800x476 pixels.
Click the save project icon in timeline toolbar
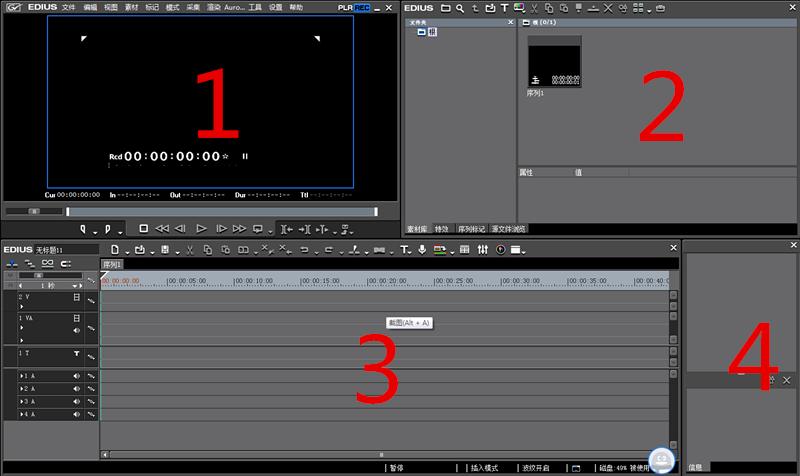coord(165,249)
